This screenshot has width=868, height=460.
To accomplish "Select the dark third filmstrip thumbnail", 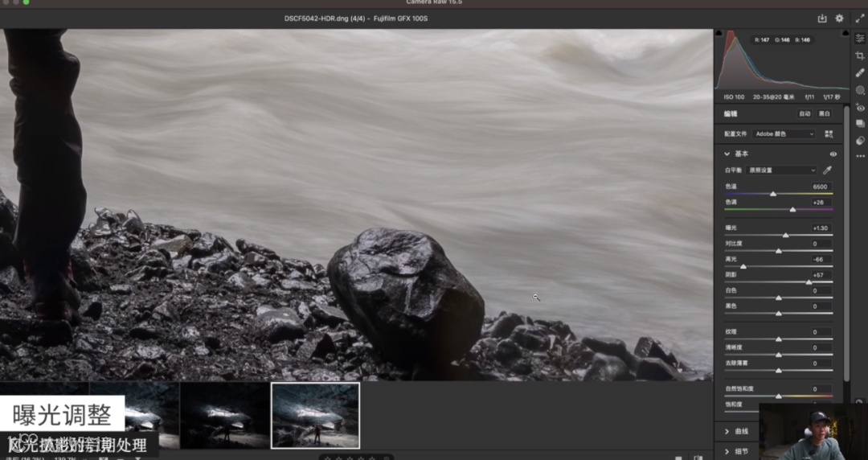I will pos(225,415).
